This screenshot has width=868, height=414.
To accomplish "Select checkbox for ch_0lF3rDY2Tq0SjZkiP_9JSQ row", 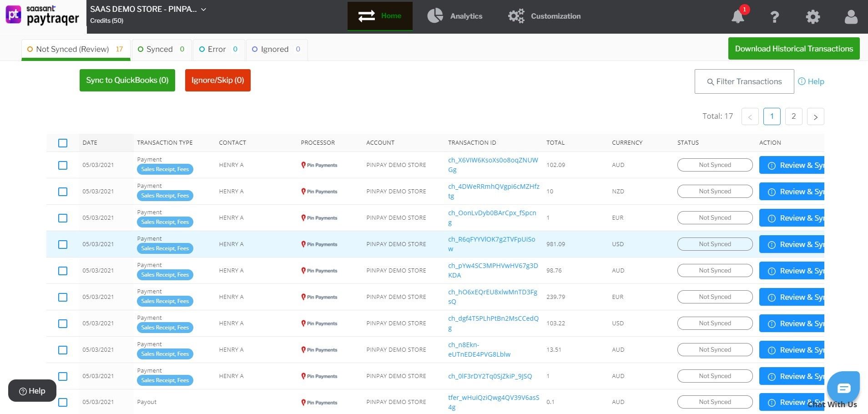I will pos(63,376).
